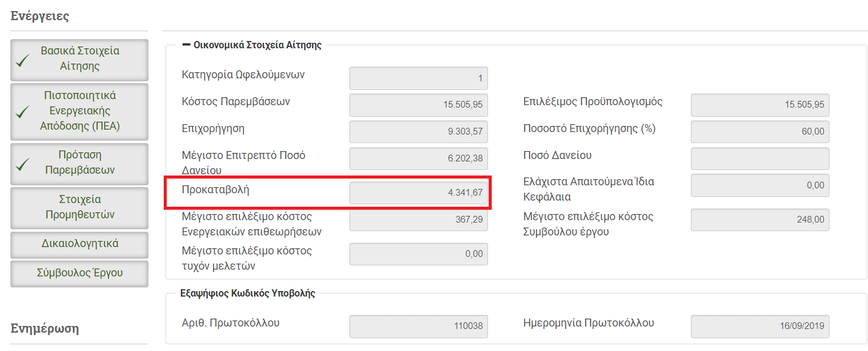Viewport: 868px width, 351px height.
Task: Click Αριθ. Πρωτοκόλλου label
Action: (231, 323)
